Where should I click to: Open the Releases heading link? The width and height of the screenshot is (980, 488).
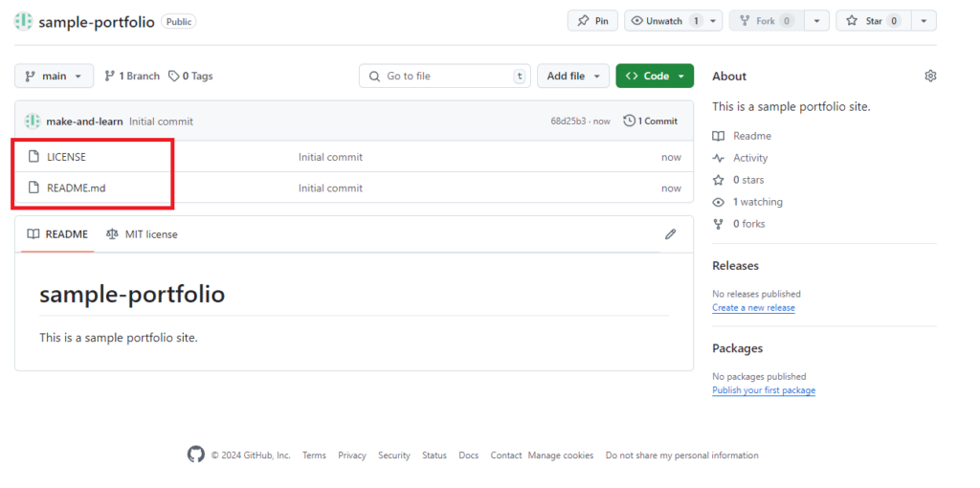pos(736,266)
